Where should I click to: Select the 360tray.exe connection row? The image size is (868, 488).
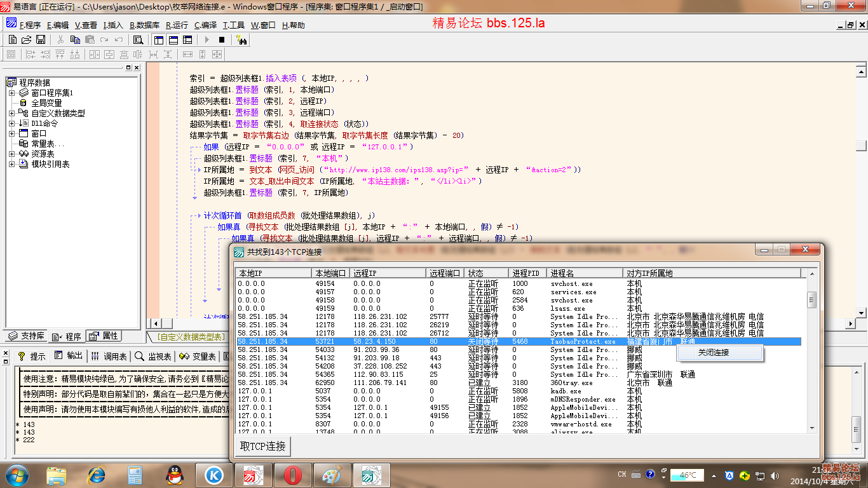(518, 383)
